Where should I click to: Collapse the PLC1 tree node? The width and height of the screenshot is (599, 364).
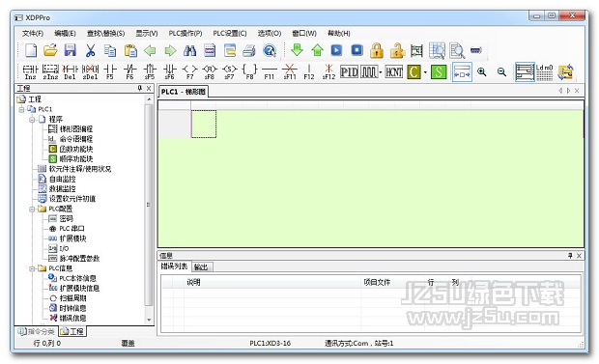(21, 109)
